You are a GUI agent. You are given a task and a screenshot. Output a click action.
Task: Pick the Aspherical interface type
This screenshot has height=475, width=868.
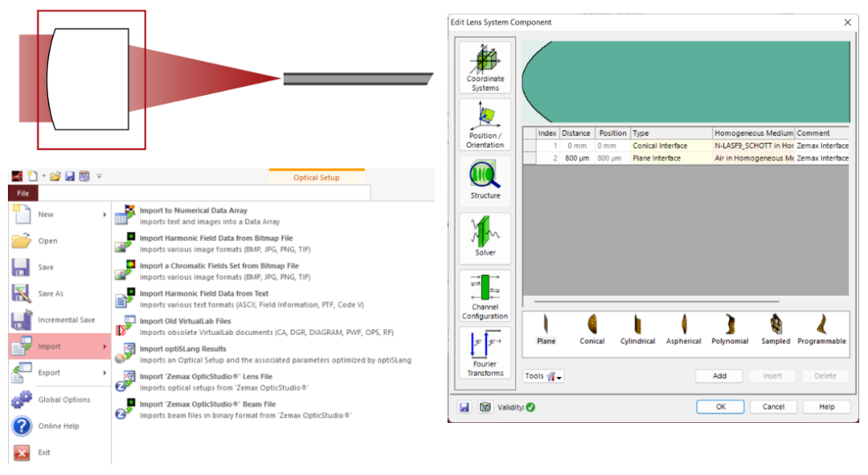pos(684,330)
